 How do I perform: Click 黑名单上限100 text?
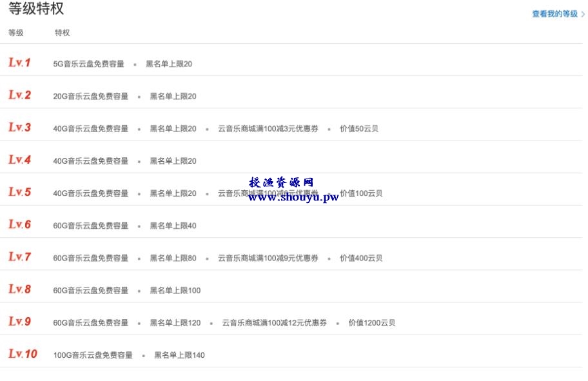tap(175, 290)
